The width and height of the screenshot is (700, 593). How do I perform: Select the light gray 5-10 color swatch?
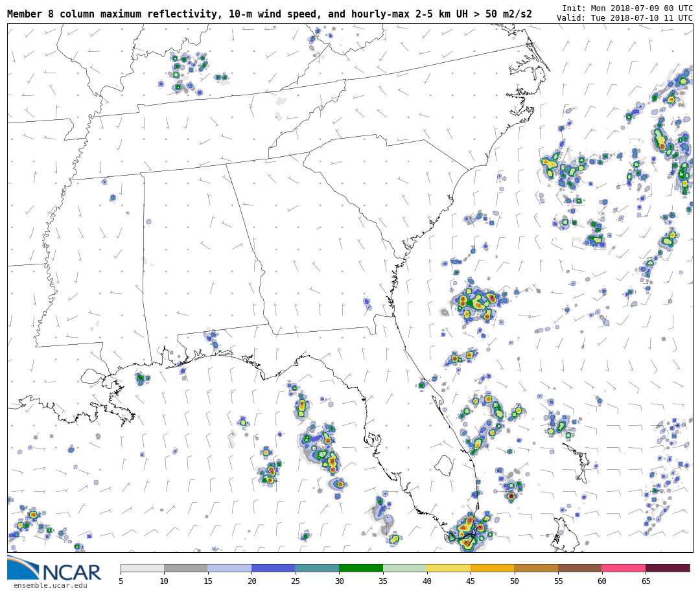(x=143, y=568)
